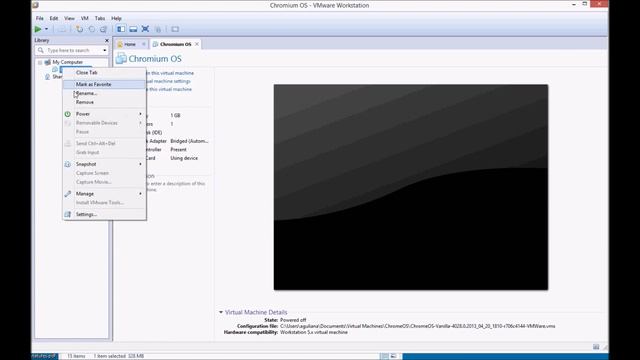
Task: Click the disabled Capture Screen entry
Action: tap(104, 173)
